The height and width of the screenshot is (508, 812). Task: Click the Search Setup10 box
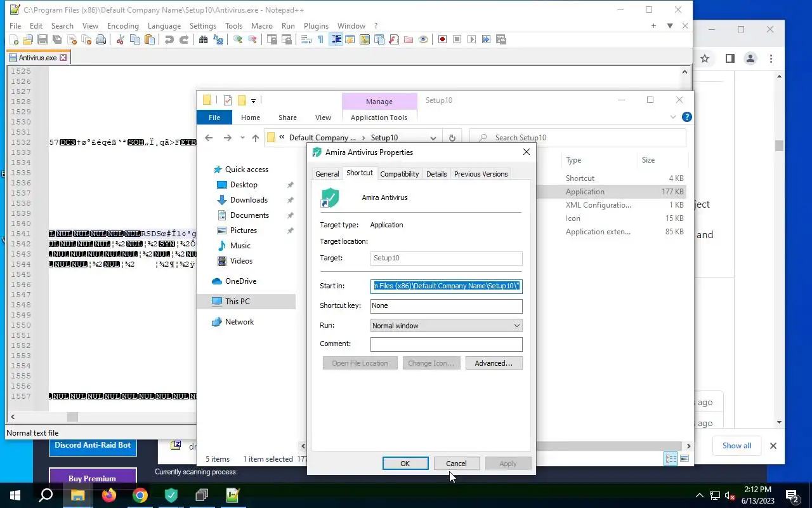[577, 138]
